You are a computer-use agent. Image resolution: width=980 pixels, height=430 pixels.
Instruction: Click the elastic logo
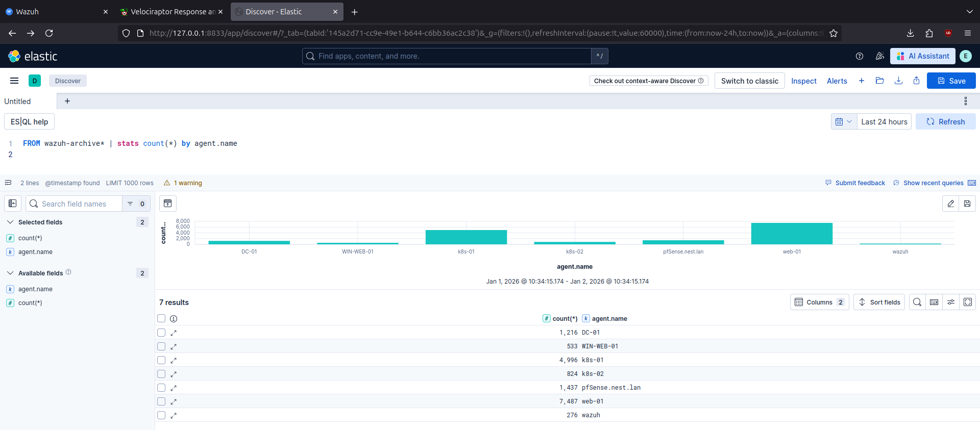tap(33, 56)
